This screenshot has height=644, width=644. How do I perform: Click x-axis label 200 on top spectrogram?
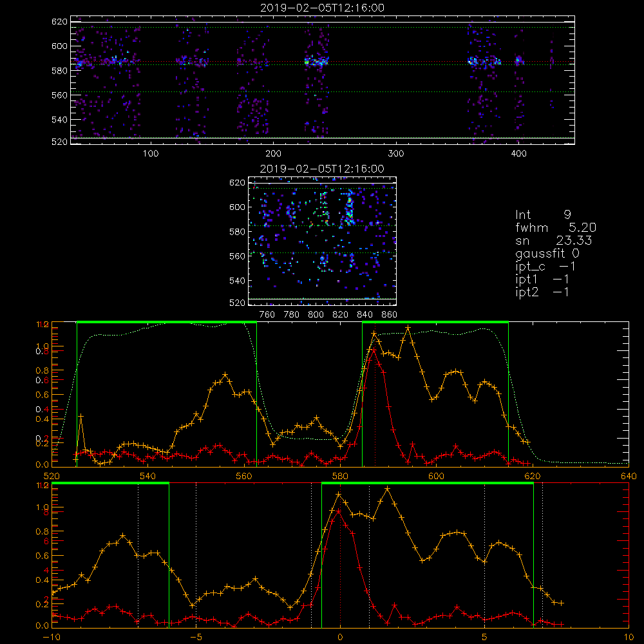[273, 154]
